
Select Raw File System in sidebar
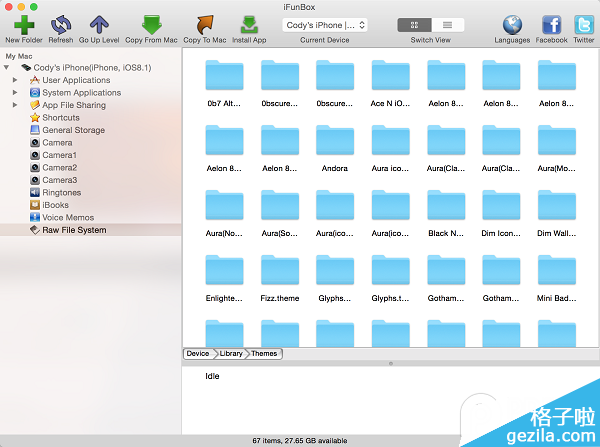point(74,230)
